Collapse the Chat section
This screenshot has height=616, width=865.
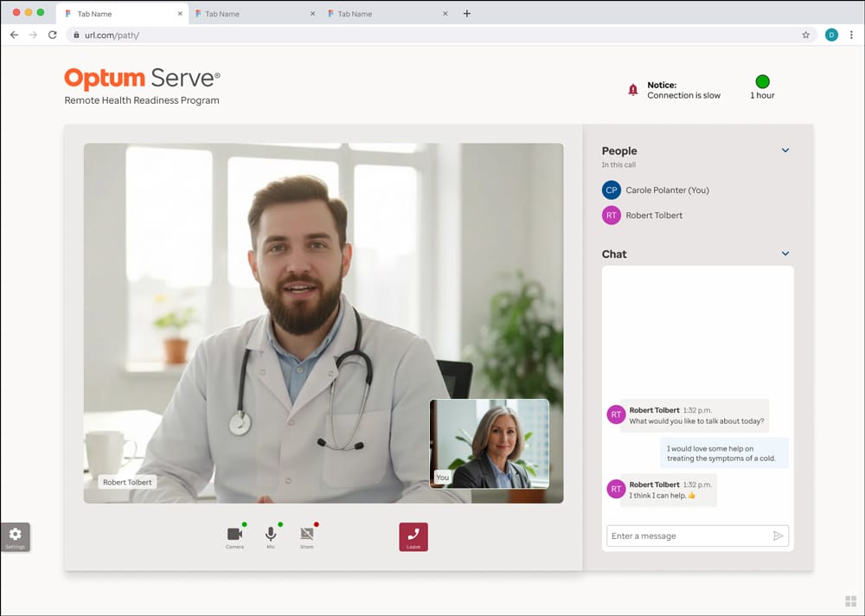pyautogui.click(x=785, y=253)
